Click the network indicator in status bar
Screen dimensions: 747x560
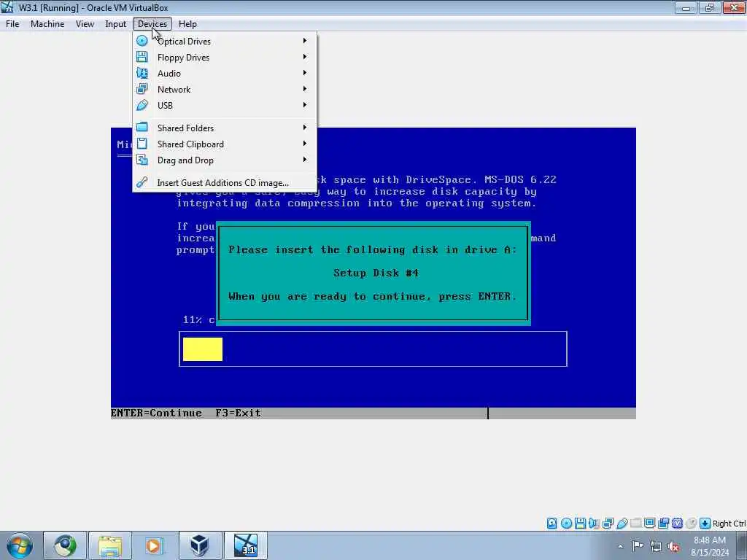tap(608, 524)
